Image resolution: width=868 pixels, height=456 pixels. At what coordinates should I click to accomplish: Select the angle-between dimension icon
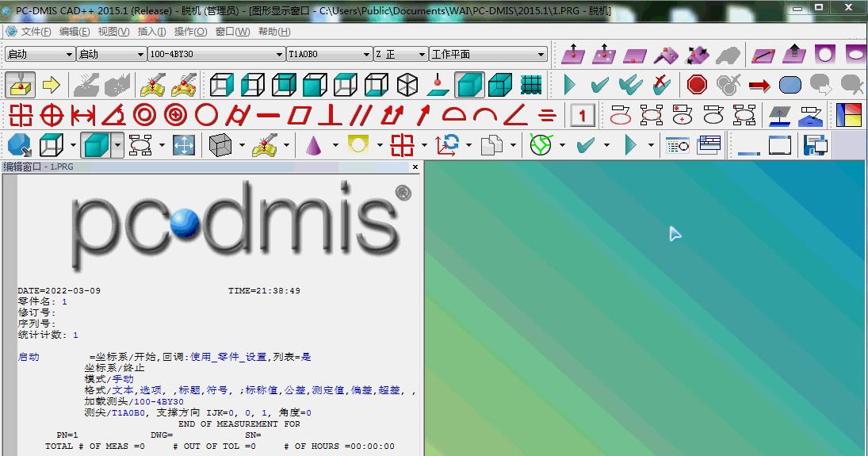[113, 115]
